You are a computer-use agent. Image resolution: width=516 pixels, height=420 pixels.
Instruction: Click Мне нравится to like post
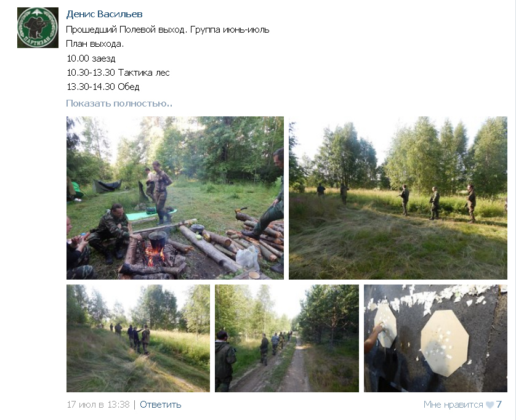[453, 405]
